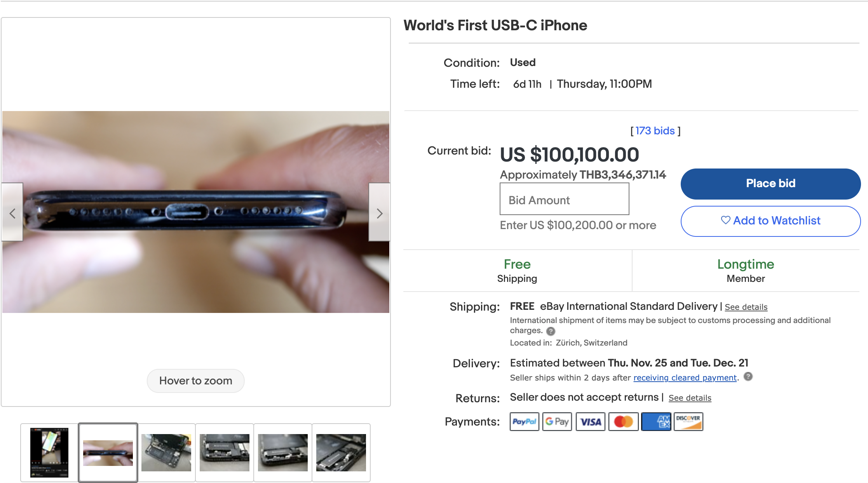Follow the receiving cleared payment link

(685, 378)
